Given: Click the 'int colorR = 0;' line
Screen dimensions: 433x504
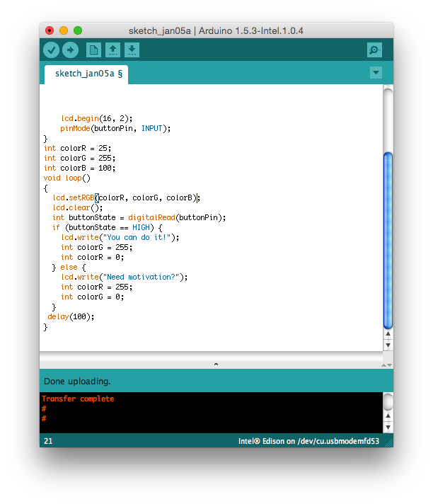Looking at the screenshot, I should (93, 257).
